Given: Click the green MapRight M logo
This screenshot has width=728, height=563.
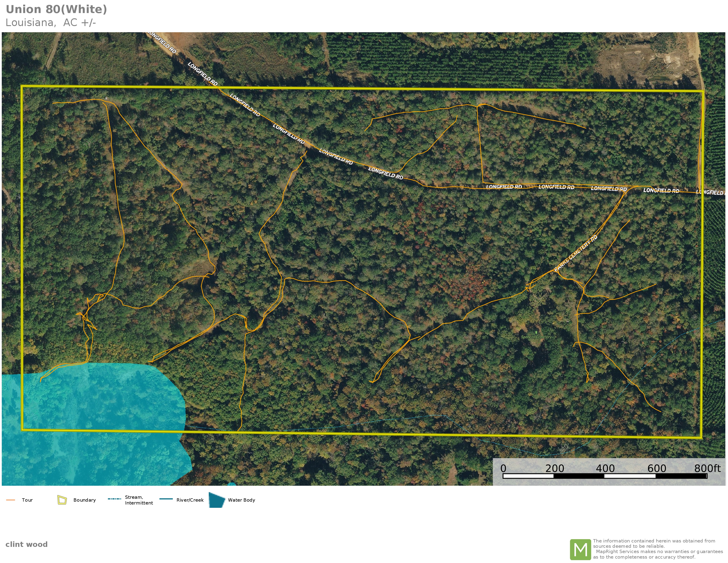Looking at the screenshot, I should [x=580, y=549].
